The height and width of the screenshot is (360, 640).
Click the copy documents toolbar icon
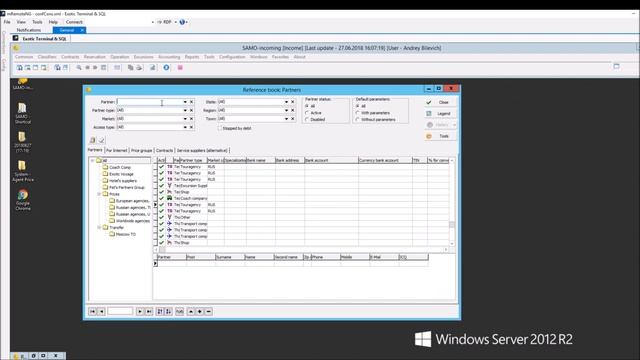tap(131, 68)
